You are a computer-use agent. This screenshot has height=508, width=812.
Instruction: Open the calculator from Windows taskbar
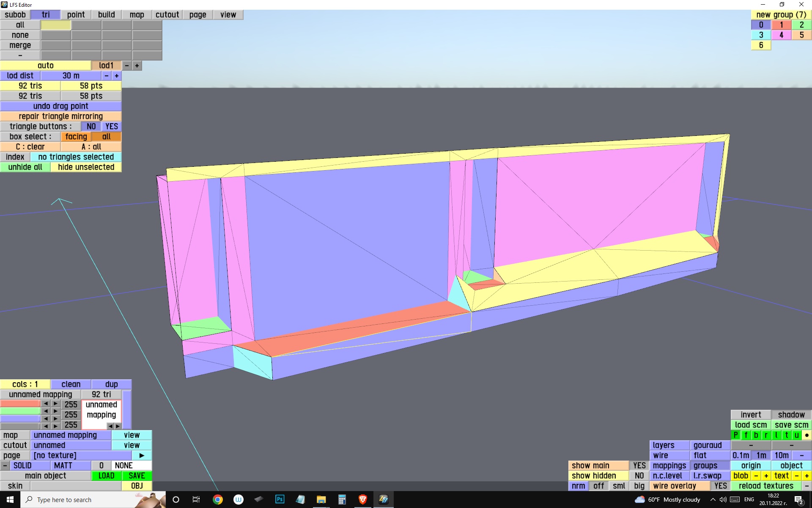[x=342, y=500]
